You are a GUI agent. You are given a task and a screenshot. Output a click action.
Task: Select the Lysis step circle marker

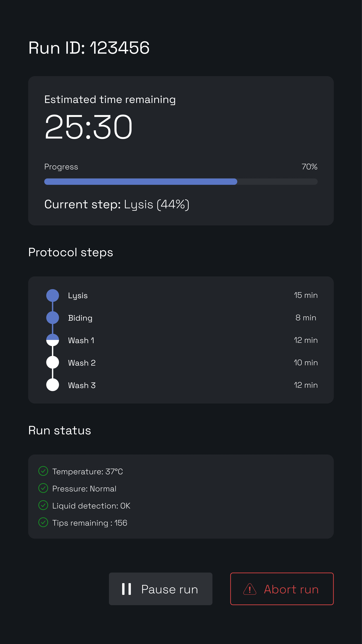[x=53, y=295]
